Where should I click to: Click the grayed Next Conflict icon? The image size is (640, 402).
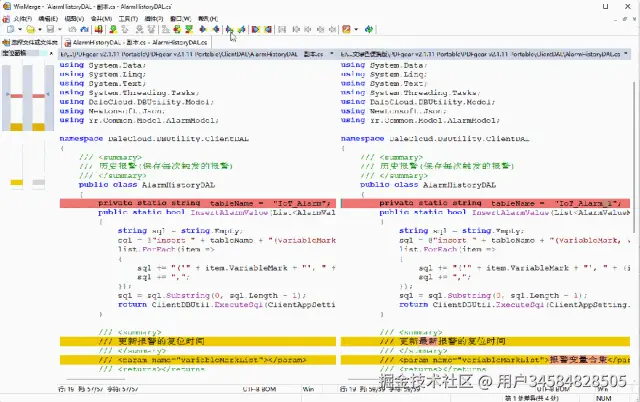pyautogui.click(x=140, y=29)
